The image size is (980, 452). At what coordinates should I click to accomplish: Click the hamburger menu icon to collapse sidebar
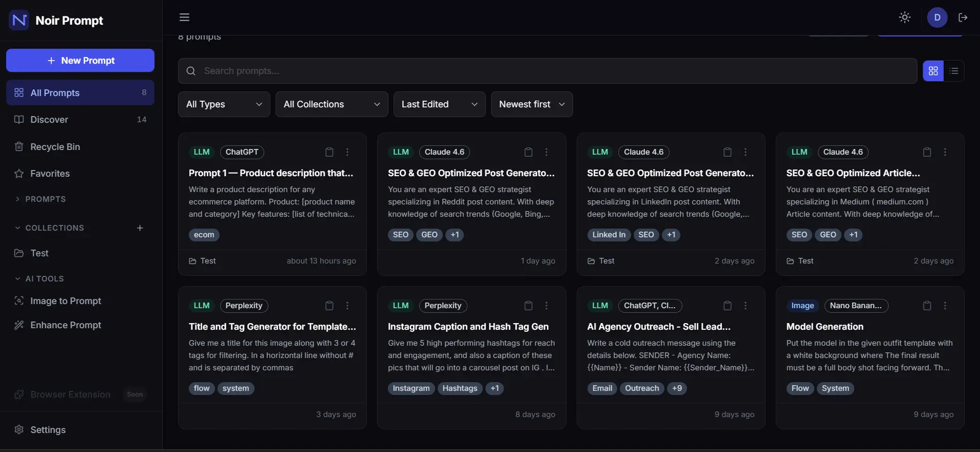tap(184, 17)
